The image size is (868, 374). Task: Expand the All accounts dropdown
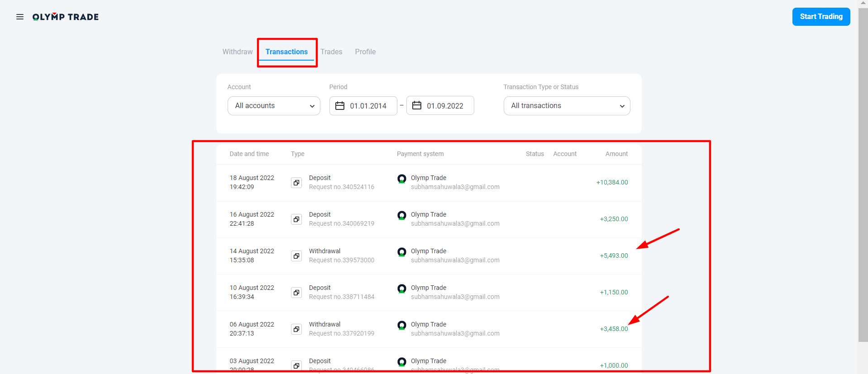coord(274,106)
